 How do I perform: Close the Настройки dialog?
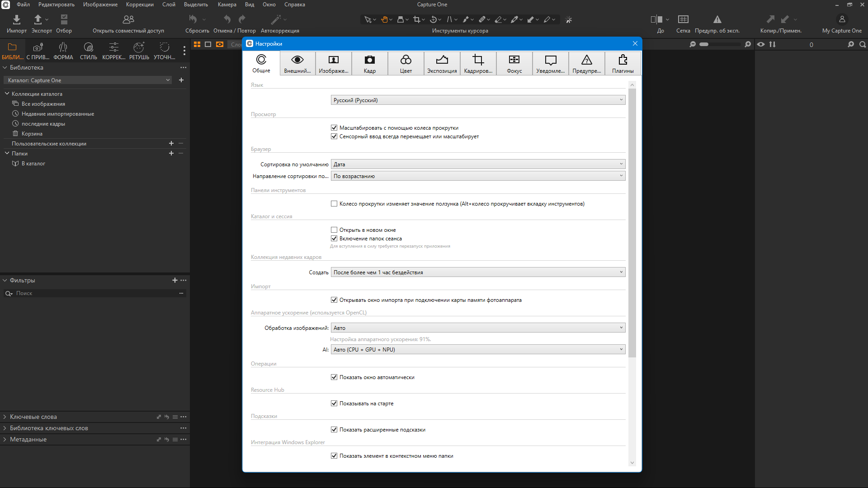click(x=635, y=43)
